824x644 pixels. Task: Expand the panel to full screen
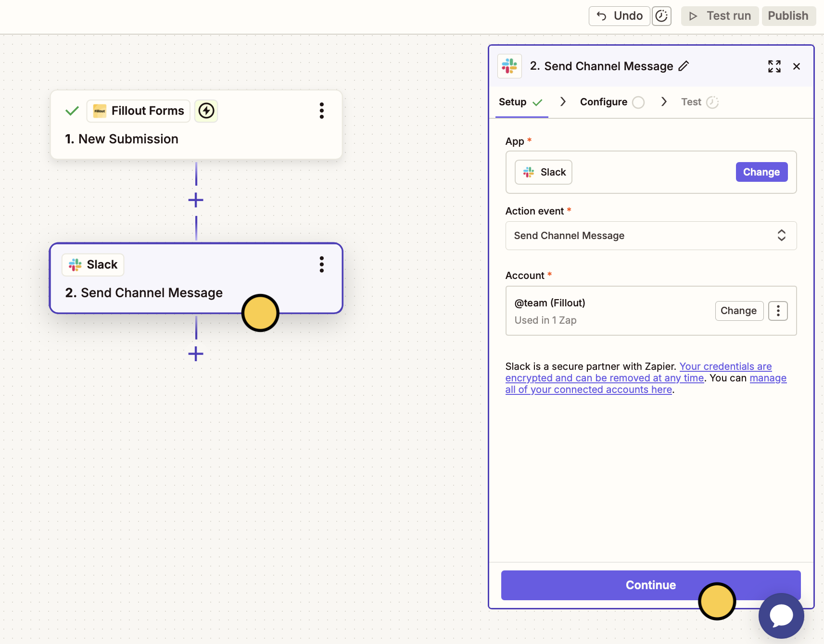click(x=774, y=66)
